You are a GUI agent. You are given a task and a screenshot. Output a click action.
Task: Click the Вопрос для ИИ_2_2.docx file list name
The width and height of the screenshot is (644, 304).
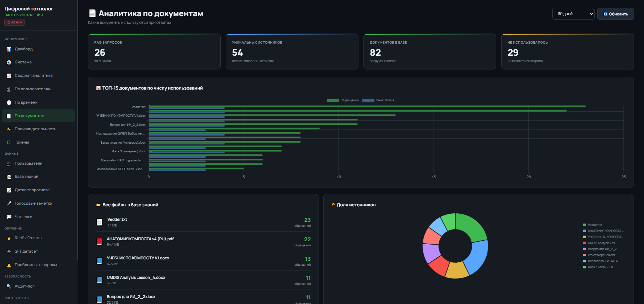point(131,297)
